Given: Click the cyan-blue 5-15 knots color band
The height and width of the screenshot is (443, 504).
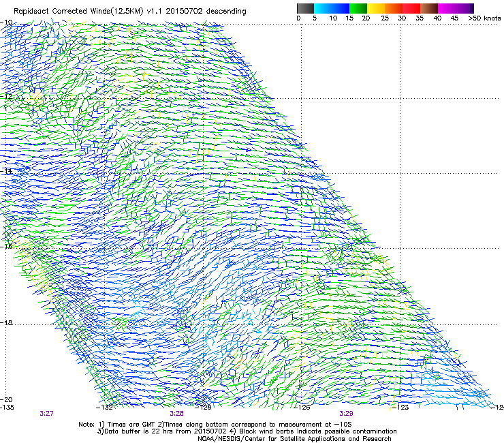Looking at the screenshot, I should [x=332, y=8].
